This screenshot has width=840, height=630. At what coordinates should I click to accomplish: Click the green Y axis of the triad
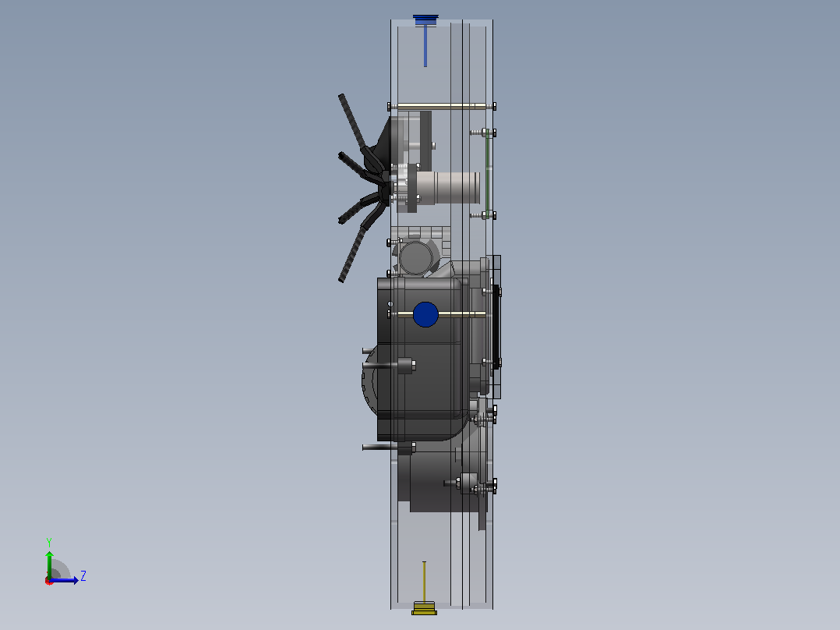pos(49,565)
